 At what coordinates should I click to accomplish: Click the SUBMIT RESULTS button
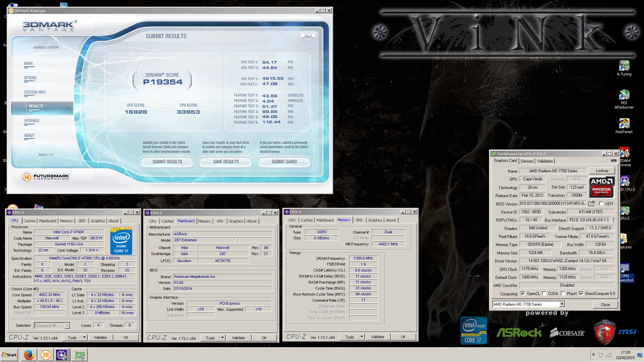click(167, 162)
